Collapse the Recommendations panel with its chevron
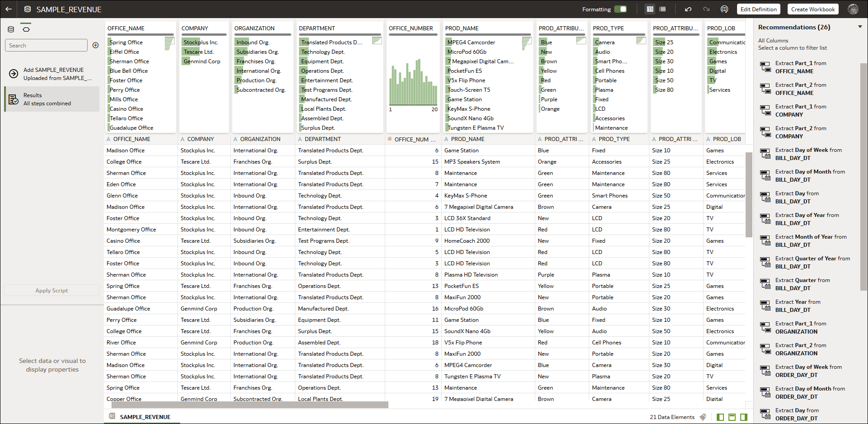The height and width of the screenshot is (424, 868). click(860, 27)
